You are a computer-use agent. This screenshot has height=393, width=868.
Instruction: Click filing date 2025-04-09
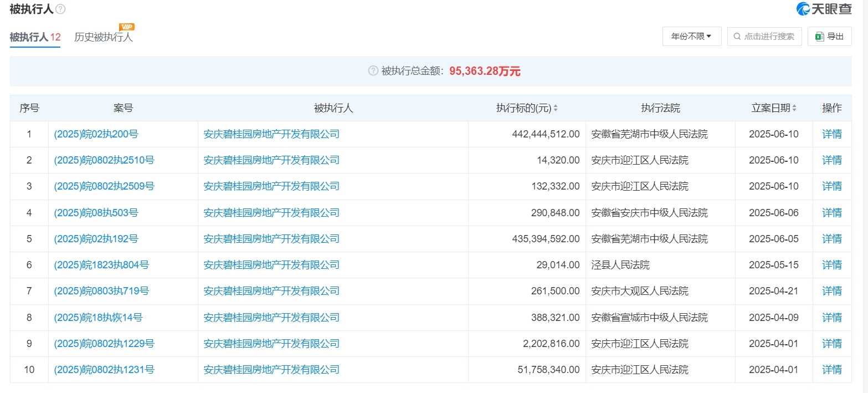click(x=774, y=318)
